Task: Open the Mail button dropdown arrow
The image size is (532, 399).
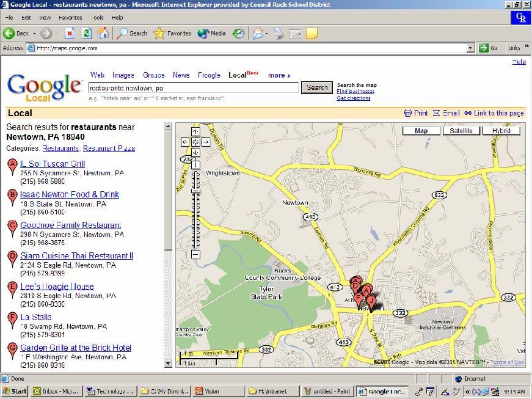Action: pyautogui.click(x=267, y=34)
